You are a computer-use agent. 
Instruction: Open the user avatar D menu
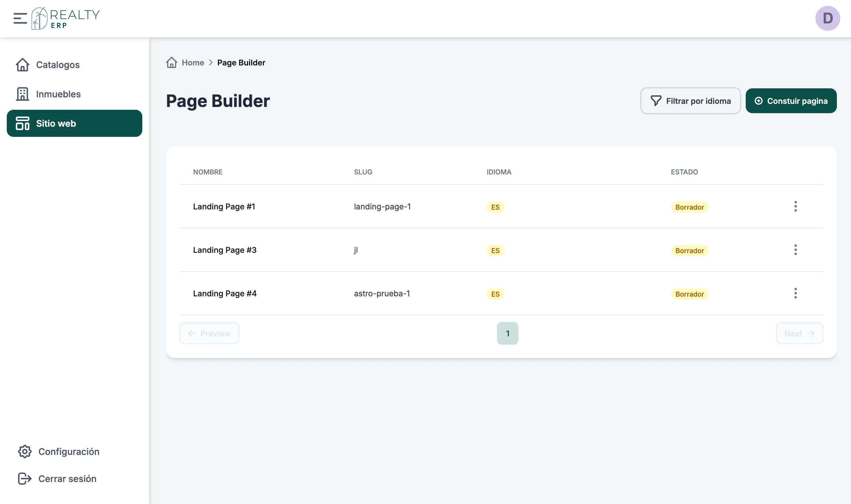click(x=827, y=18)
